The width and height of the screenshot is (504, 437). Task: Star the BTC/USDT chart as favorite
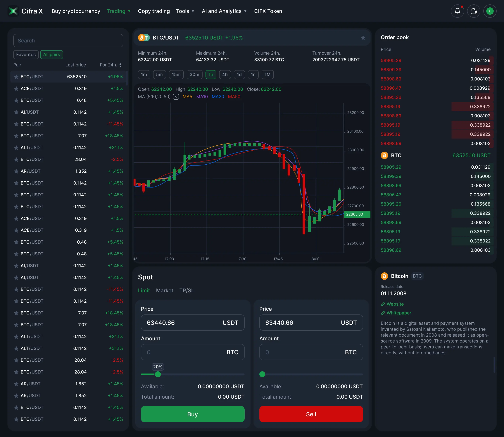[363, 38]
